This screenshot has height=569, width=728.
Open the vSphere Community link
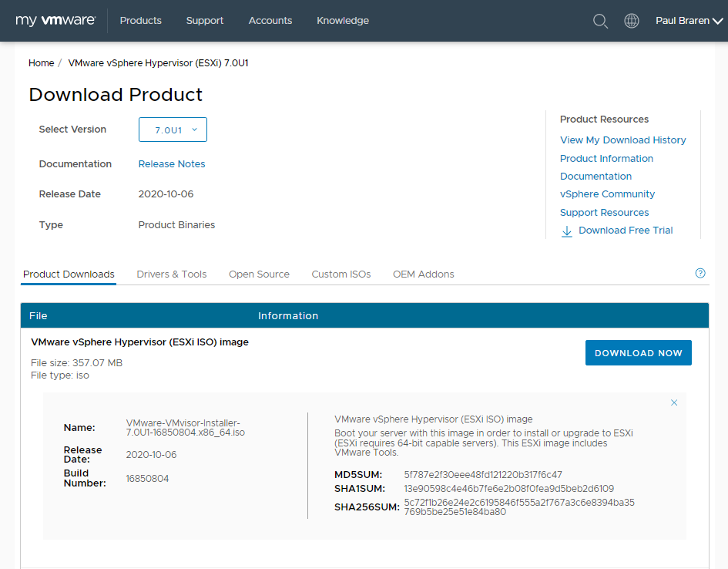point(607,194)
